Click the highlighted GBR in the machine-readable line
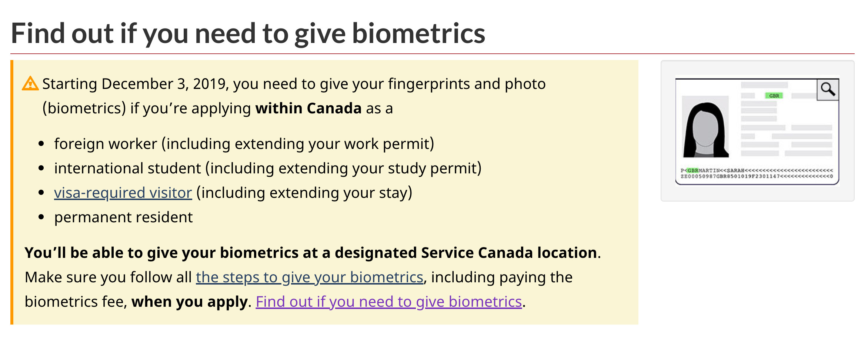This screenshot has height=349, width=868. [x=692, y=170]
